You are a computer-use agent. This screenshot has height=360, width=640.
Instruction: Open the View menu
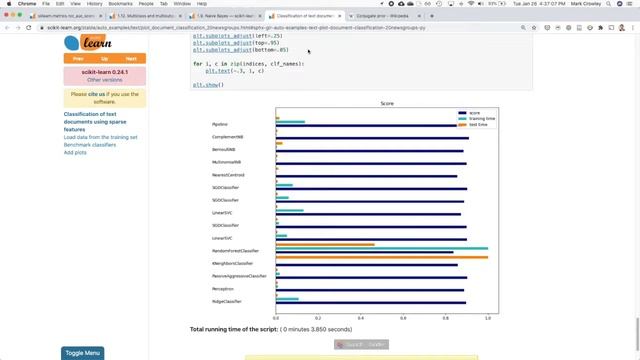pos(76,4)
